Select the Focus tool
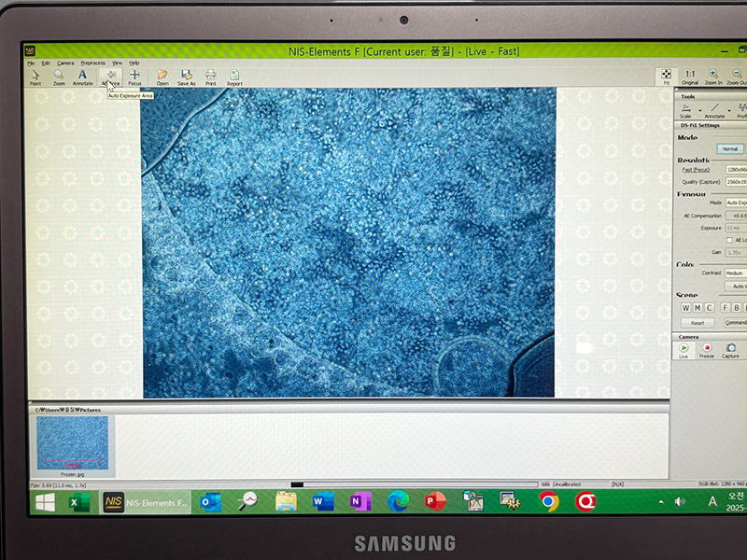 coord(134,76)
